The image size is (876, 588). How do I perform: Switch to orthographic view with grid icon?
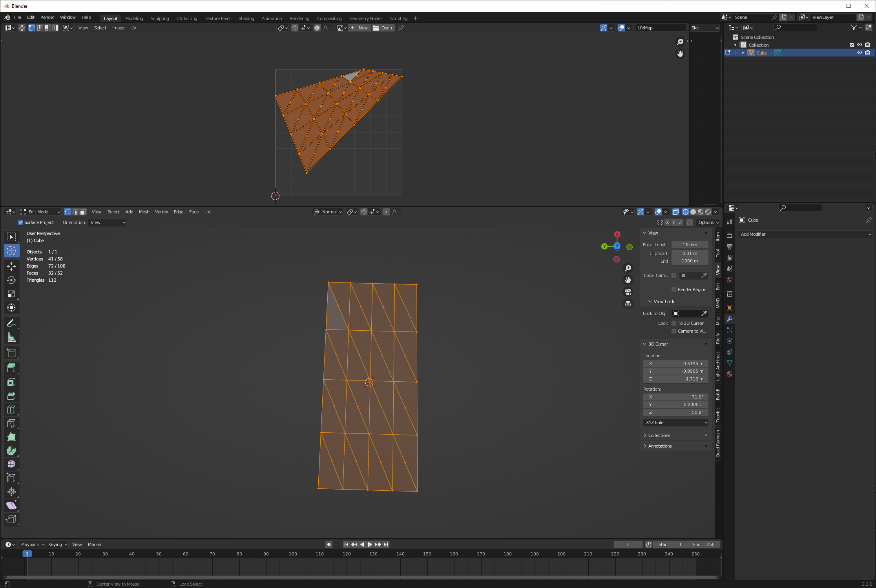click(x=628, y=304)
